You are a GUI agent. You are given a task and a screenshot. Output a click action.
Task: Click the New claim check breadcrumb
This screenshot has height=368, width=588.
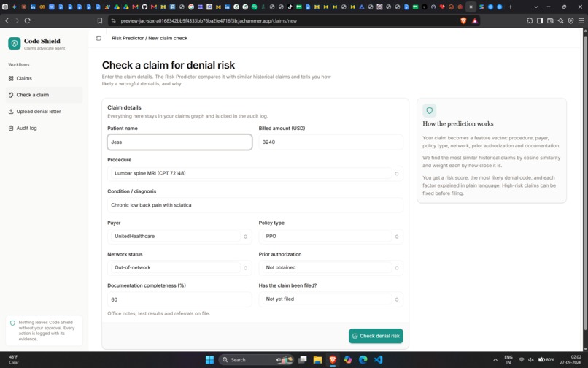168,38
